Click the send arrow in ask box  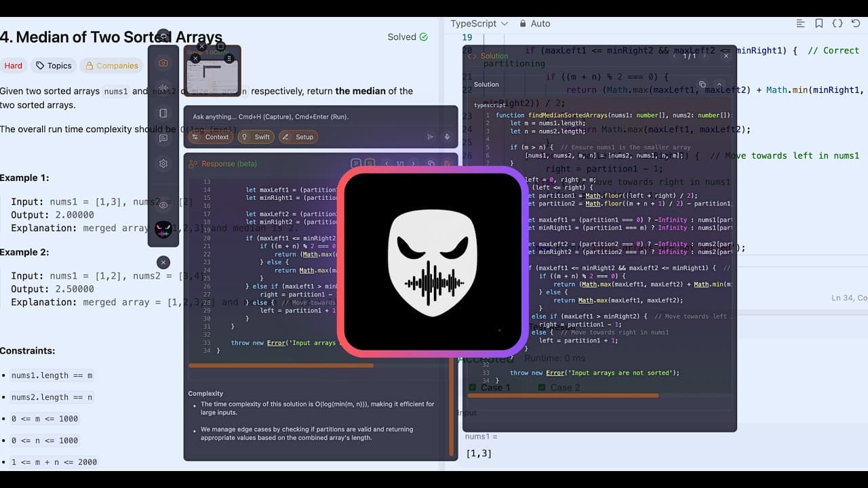(430, 137)
